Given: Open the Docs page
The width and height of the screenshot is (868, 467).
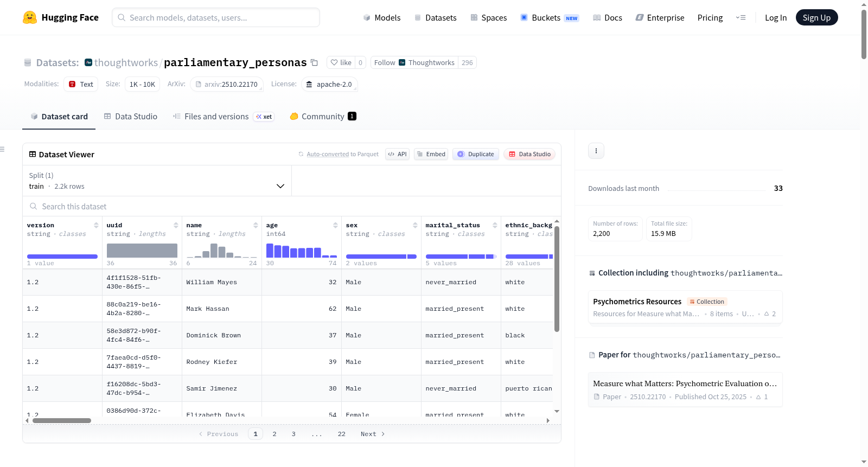Looking at the screenshot, I should [608, 17].
